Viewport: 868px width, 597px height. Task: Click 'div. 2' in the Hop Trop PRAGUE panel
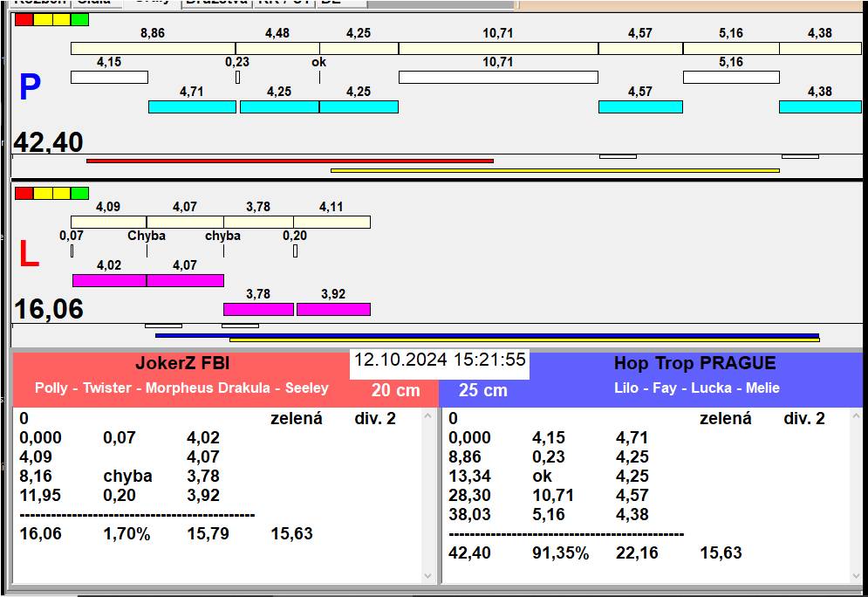coord(803,418)
